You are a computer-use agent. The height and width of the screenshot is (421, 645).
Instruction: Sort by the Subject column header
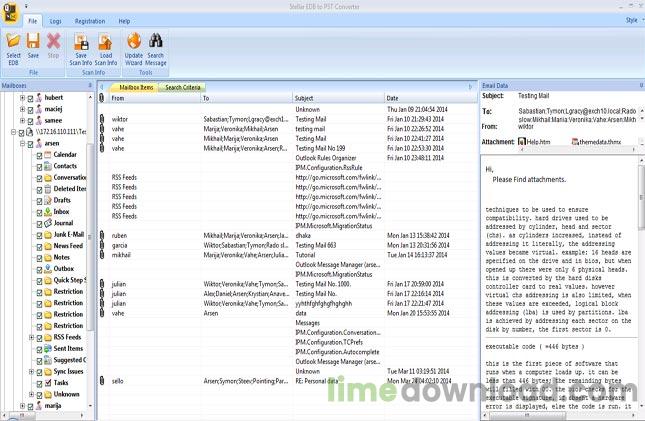(339, 98)
